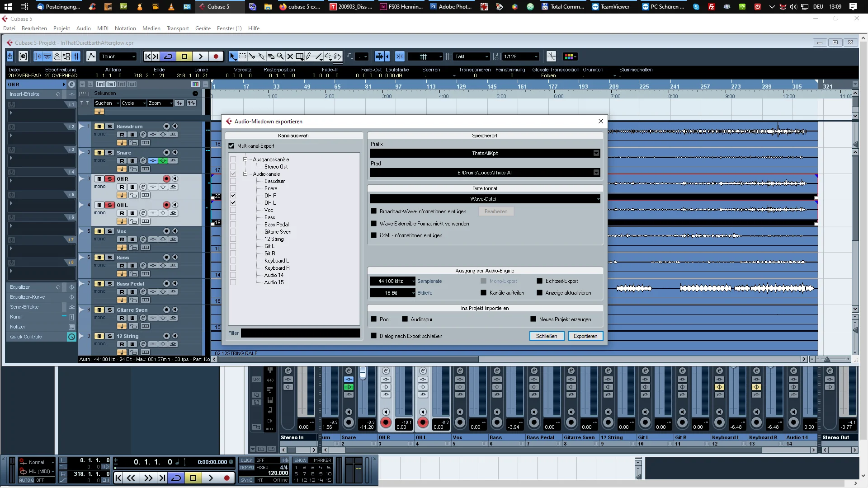Viewport: 868px width, 488px height.
Task: Open the color palette selector
Action: click(x=569, y=56)
